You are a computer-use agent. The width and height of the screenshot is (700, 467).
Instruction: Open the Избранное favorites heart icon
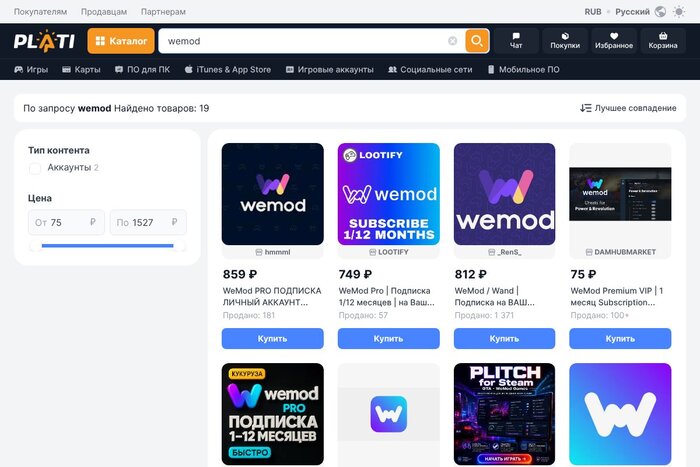pos(614,41)
